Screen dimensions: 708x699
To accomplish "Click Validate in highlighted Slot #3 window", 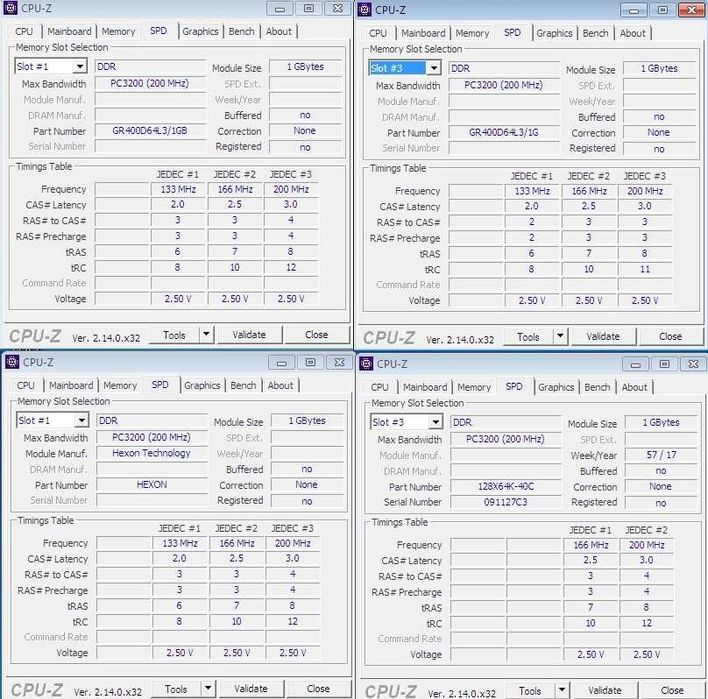I will (x=603, y=337).
